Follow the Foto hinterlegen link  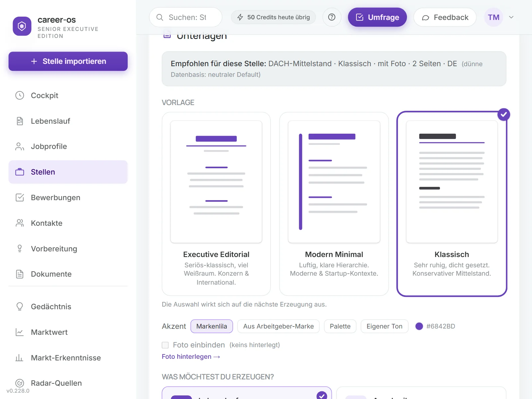(191, 356)
